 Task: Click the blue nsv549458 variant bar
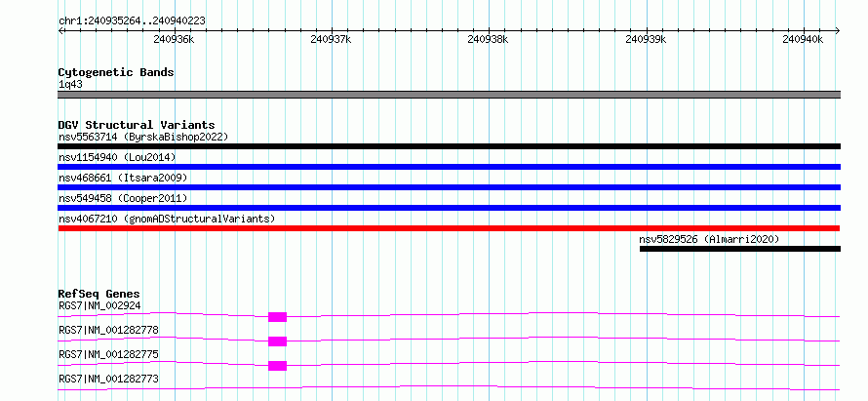click(449, 208)
